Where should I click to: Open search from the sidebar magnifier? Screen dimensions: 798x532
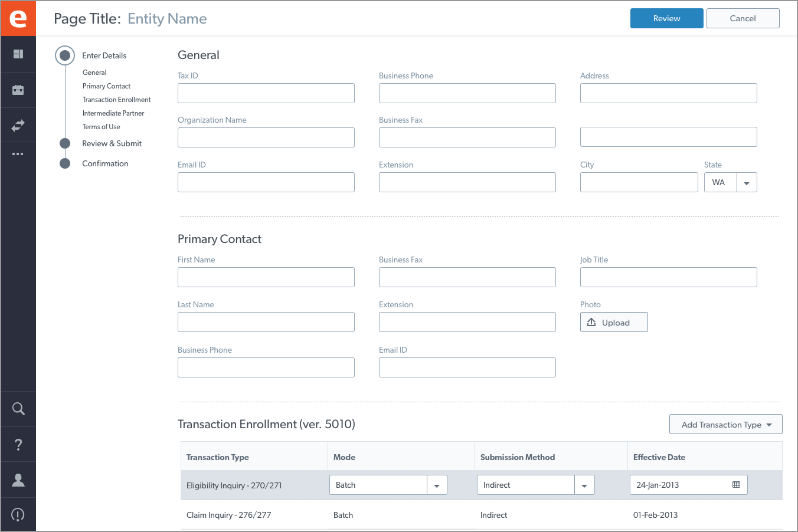pos(18,409)
